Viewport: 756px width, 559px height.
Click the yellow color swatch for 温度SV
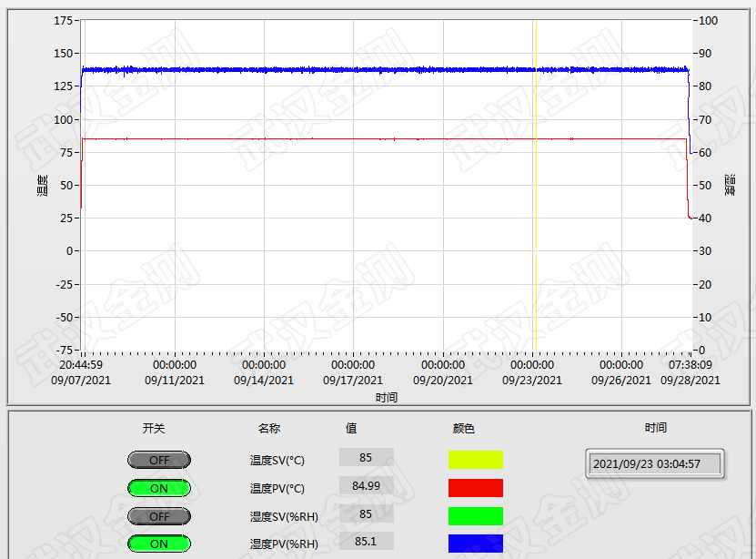(x=475, y=460)
